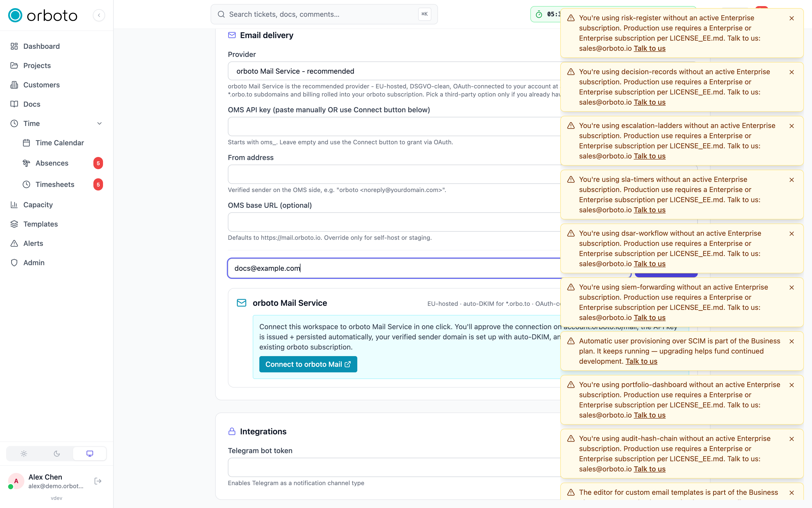Viewport: 812px width, 508px height.
Task: Open the Docs section
Action: 56,104
